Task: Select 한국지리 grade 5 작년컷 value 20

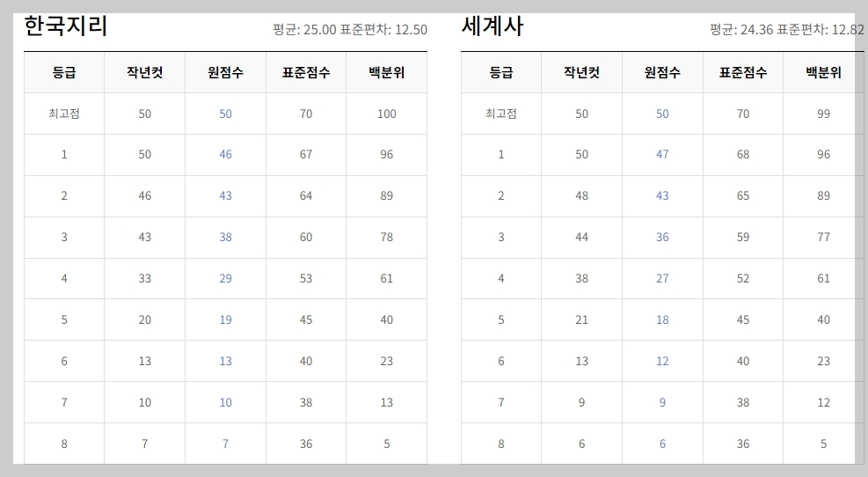Action: [144, 319]
